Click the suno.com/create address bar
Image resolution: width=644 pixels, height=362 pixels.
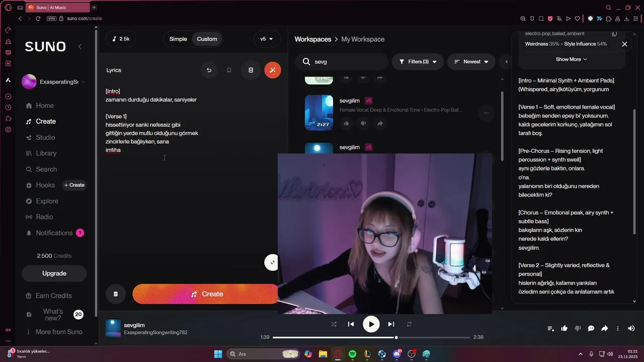(85, 19)
